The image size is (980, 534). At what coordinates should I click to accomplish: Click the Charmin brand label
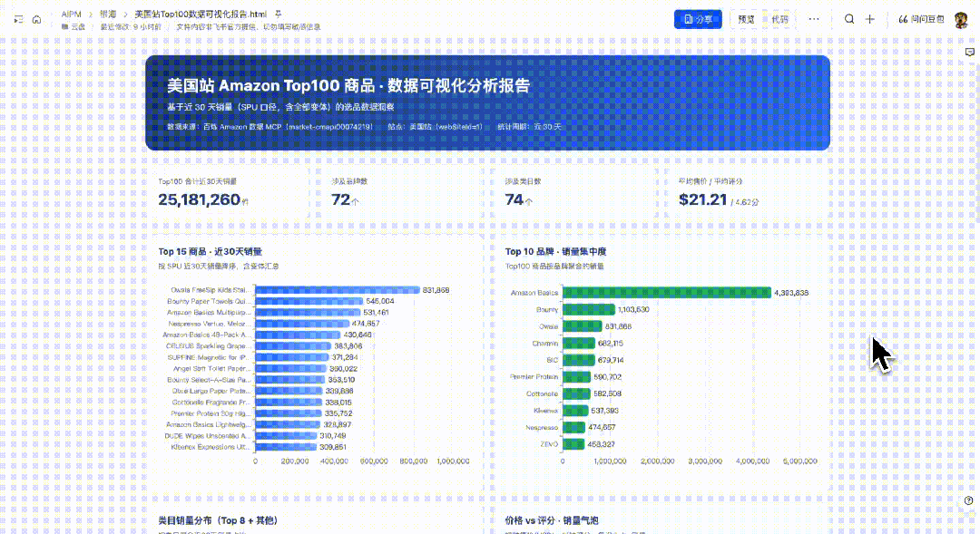[x=545, y=343]
